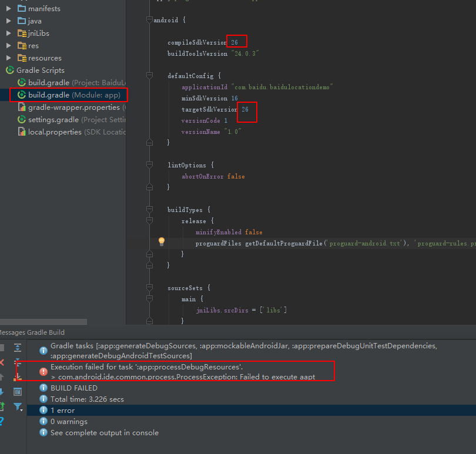Screen dimensions: 476x454
Task: Click the intention lightbulb next to proguardFiles
Action: [162, 241]
